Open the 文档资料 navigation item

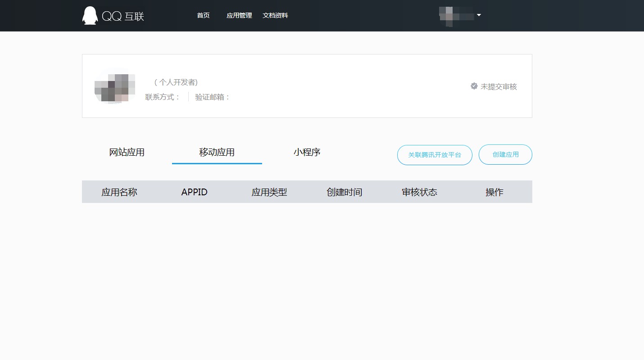point(275,15)
